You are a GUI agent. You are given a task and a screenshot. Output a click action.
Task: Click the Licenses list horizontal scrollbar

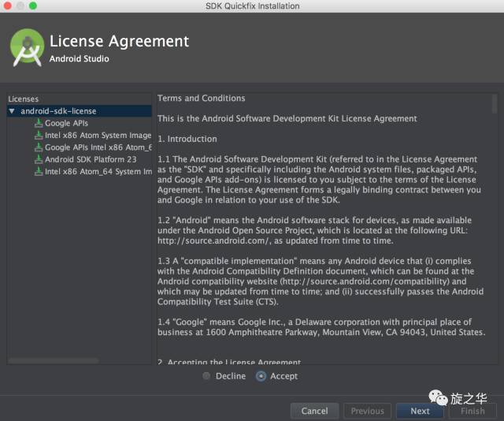point(54,360)
